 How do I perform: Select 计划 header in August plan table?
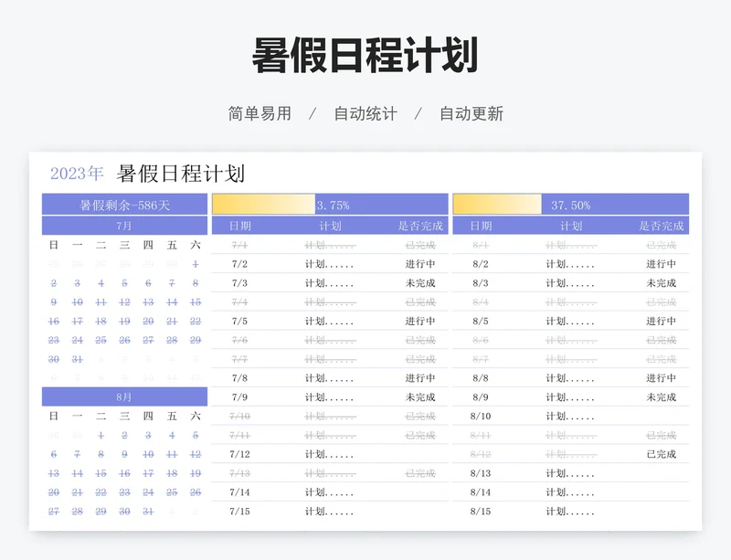571,227
